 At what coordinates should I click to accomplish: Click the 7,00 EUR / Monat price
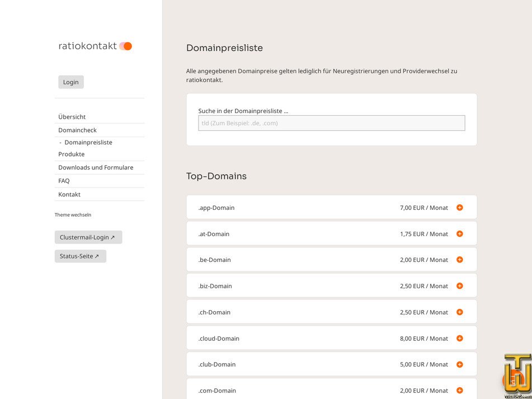click(424, 208)
